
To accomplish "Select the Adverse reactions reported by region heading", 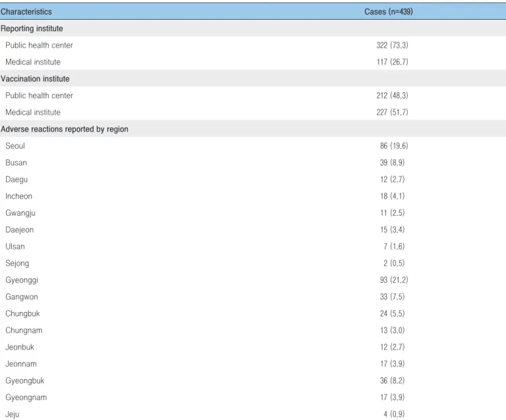I will click(65, 129).
